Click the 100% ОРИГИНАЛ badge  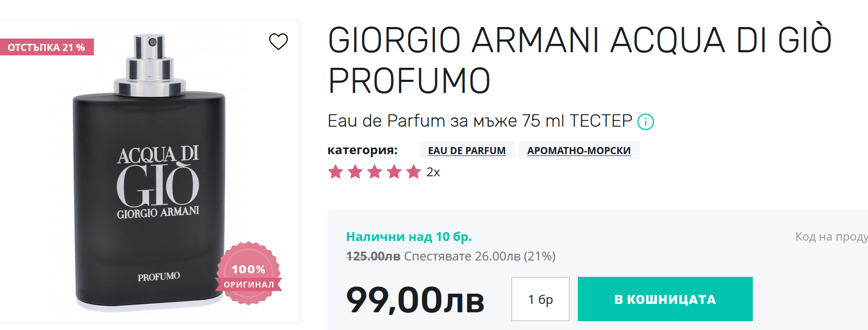click(x=249, y=274)
